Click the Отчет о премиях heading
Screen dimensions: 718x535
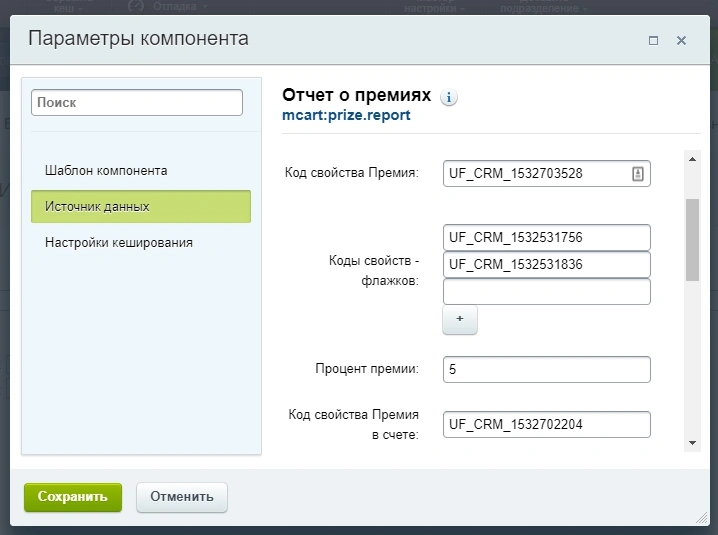click(x=356, y=95)
